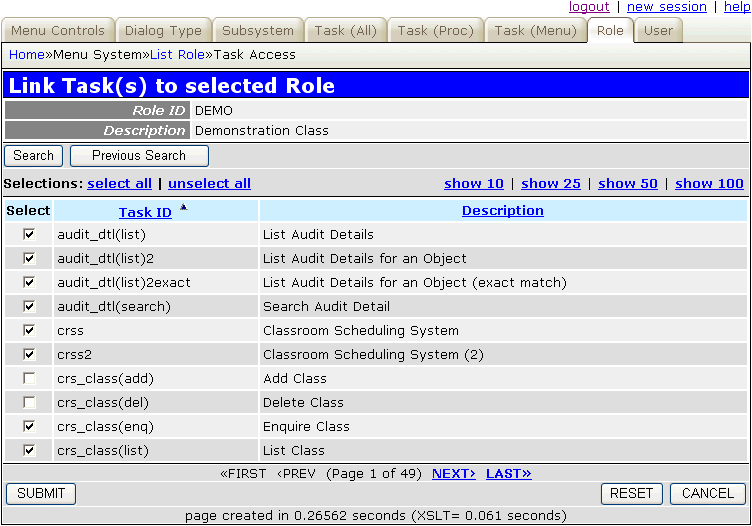Click the audit_dtl(list) task ID text

click(x=102, y=234)
